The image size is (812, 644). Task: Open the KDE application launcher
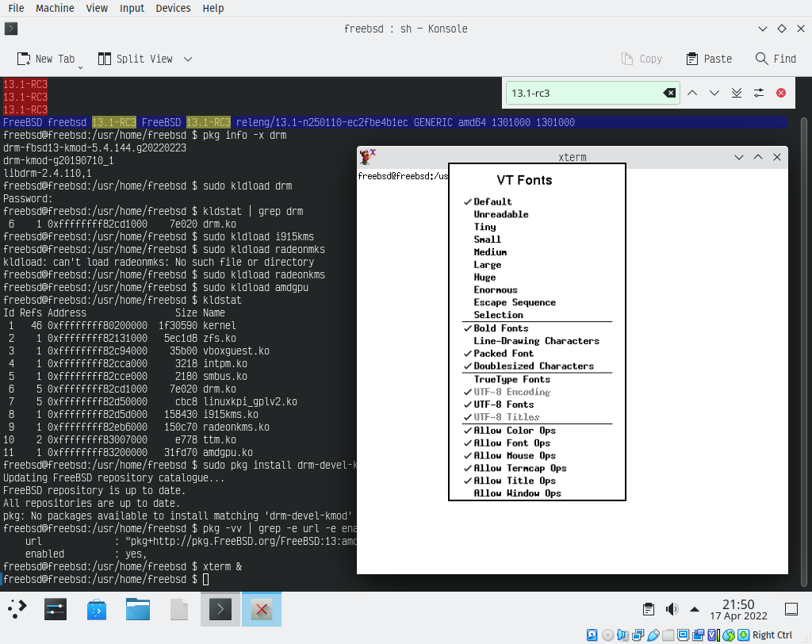17,609
